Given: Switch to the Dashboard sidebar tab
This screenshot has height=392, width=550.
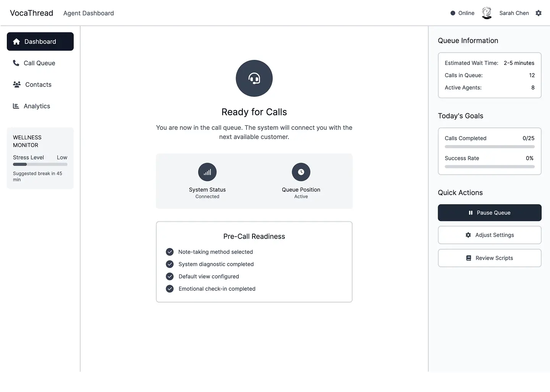Looking at the screenshot, I should click(40, 41).
